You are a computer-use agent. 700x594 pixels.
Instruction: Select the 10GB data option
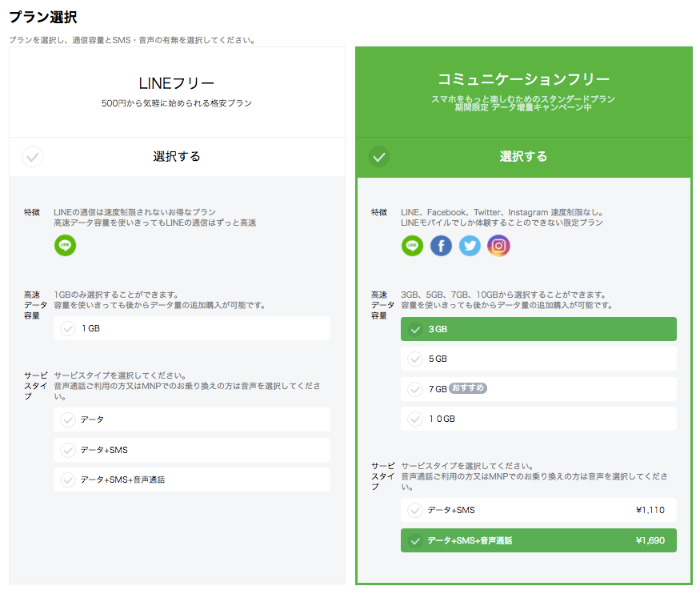538,418
